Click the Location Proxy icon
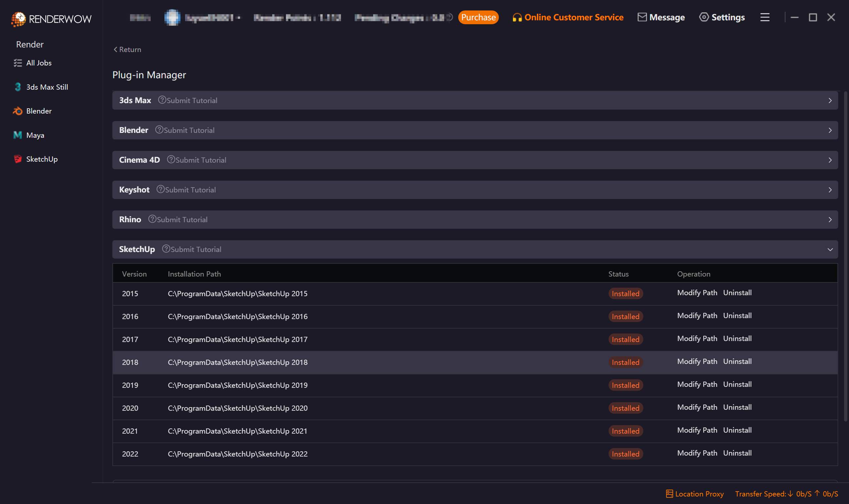The image size is (849, 504). (x=669, y=494)
